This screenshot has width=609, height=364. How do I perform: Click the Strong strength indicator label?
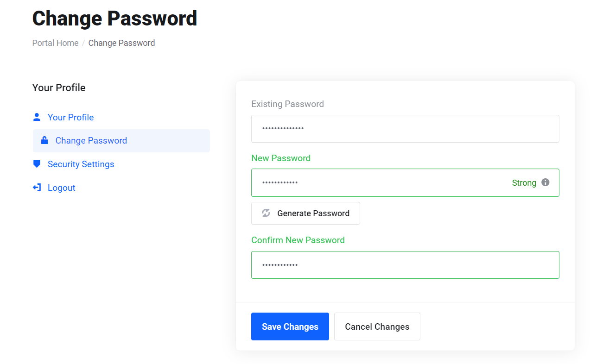524,183
